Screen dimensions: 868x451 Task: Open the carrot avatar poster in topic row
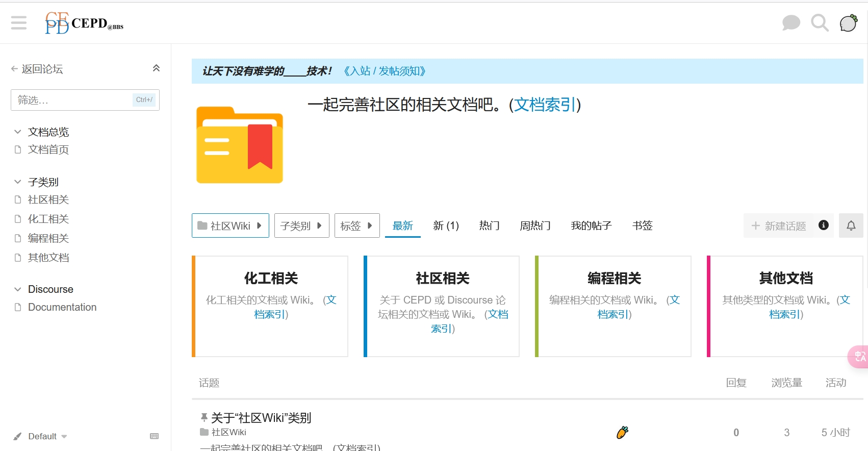click(622, 433)
